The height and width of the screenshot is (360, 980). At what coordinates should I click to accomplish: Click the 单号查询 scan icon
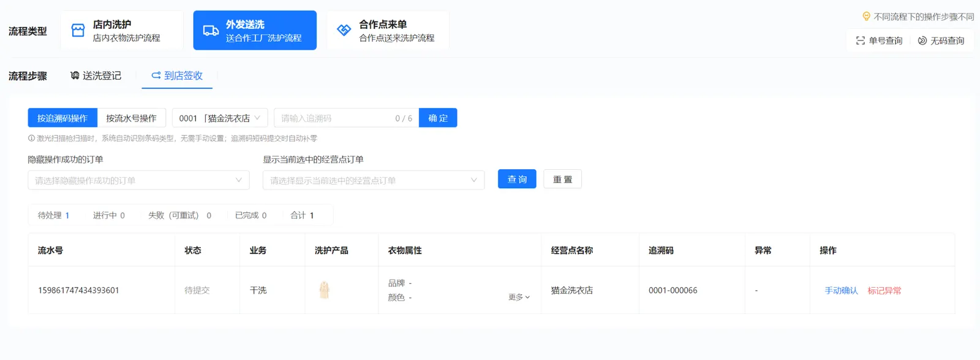[x=861, y=40]
